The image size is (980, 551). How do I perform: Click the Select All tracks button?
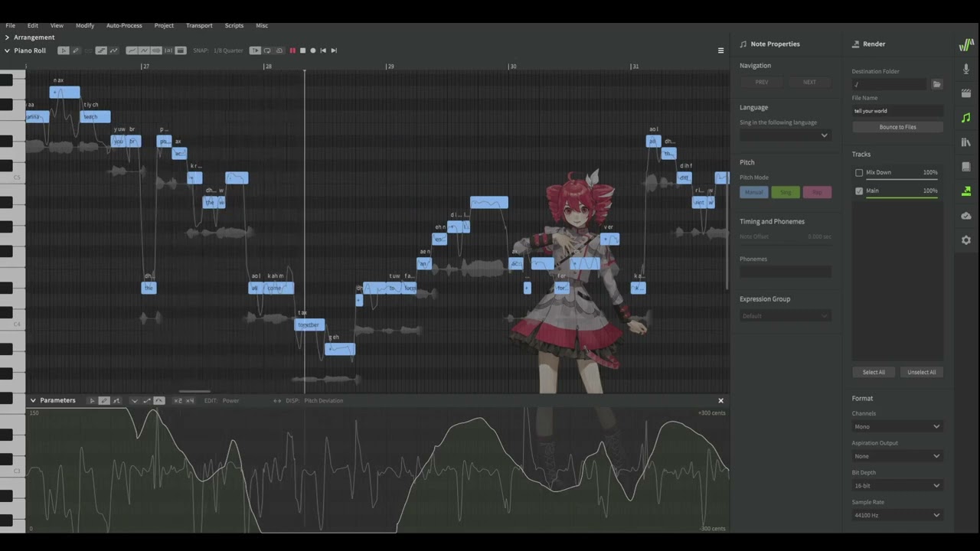(874, 372)
